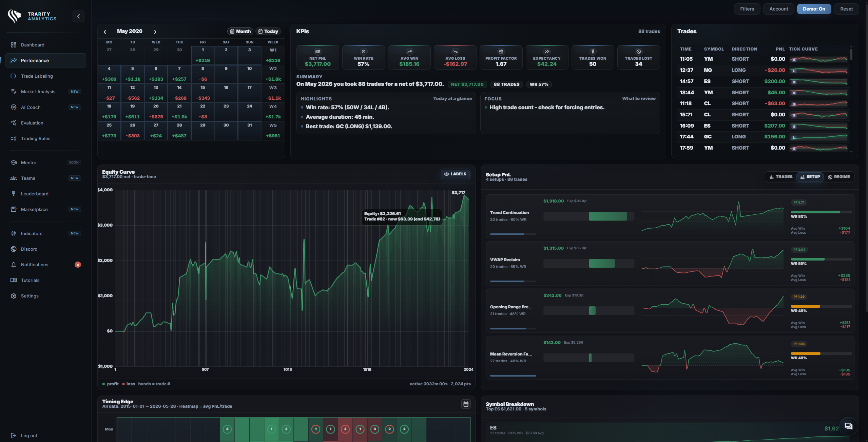Click the VWAP Reclaim WR 55% bar

(821, 259)
